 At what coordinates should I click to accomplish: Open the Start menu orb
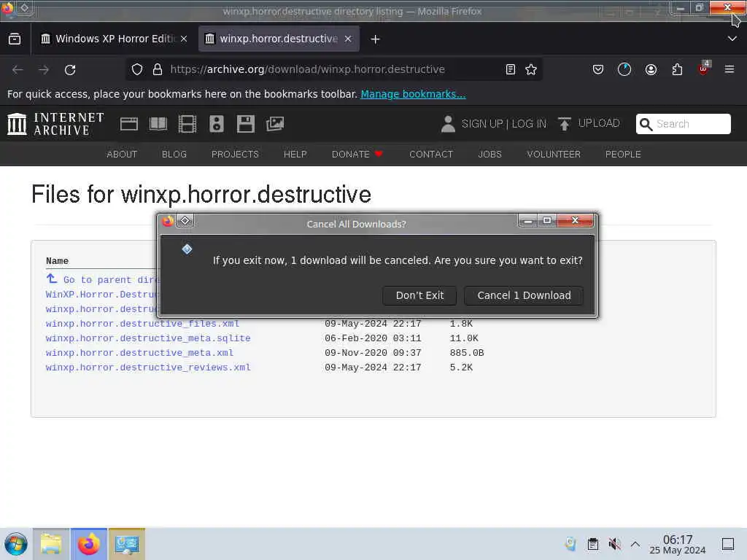pyautogui.click(x=16, y=544)
